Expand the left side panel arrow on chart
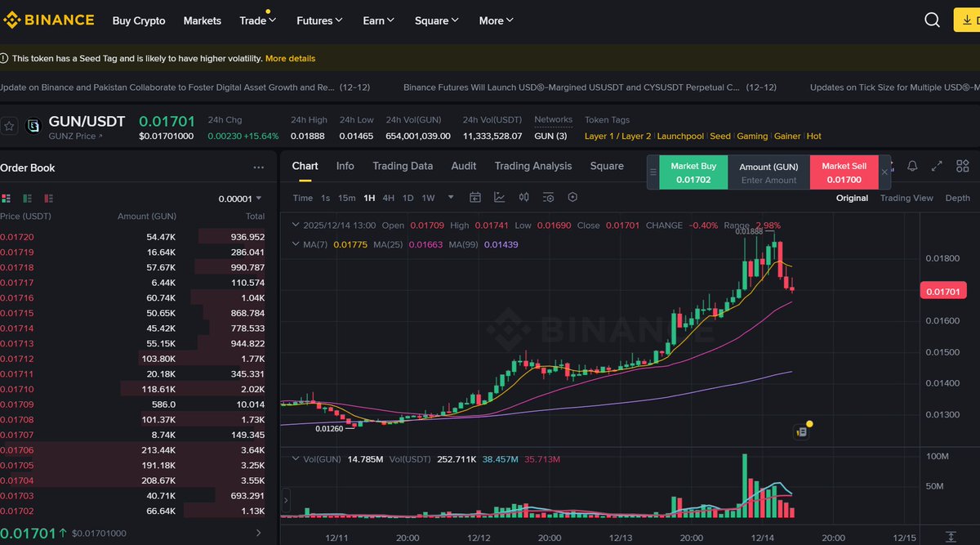Viewport: 980px width, 545px height. point(286,500)
